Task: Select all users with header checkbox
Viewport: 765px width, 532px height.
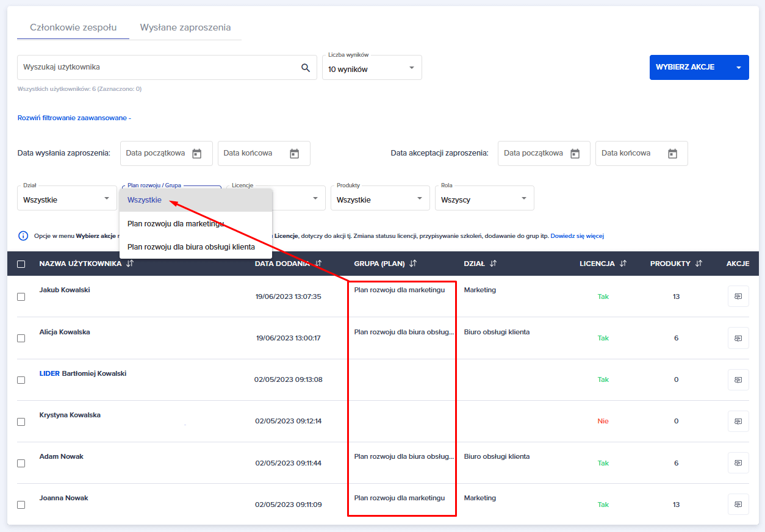Action: click(x=21, y=264)
